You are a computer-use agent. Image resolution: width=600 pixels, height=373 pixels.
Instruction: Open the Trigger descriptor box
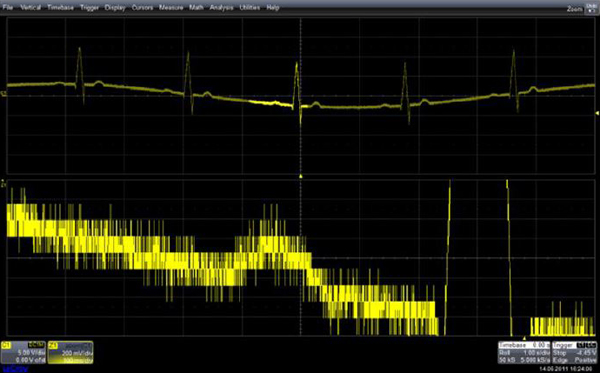click(x=575, y=352)
